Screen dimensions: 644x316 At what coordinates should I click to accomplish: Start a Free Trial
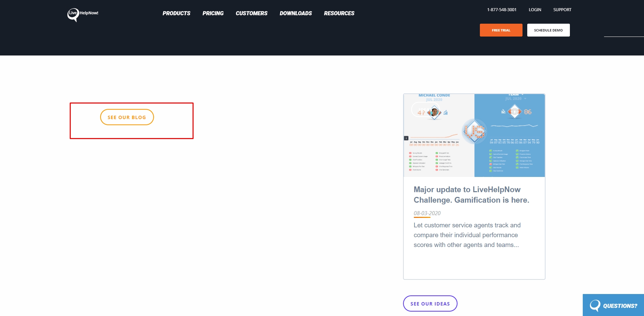[x=501, y=30]
